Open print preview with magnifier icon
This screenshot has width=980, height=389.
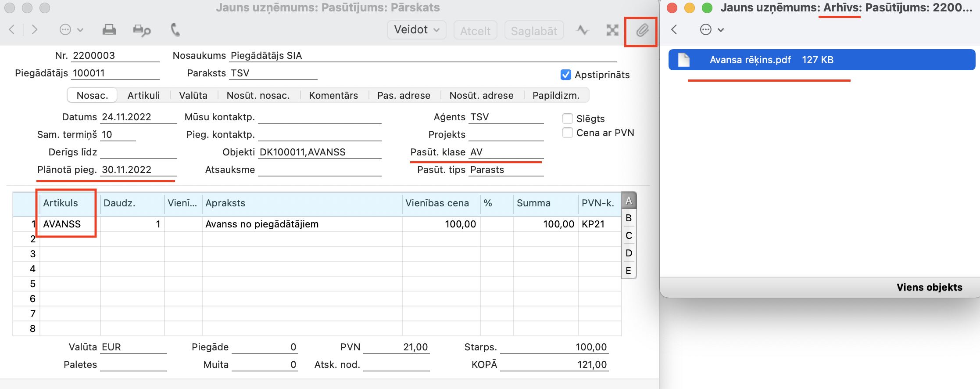(142, 30)
